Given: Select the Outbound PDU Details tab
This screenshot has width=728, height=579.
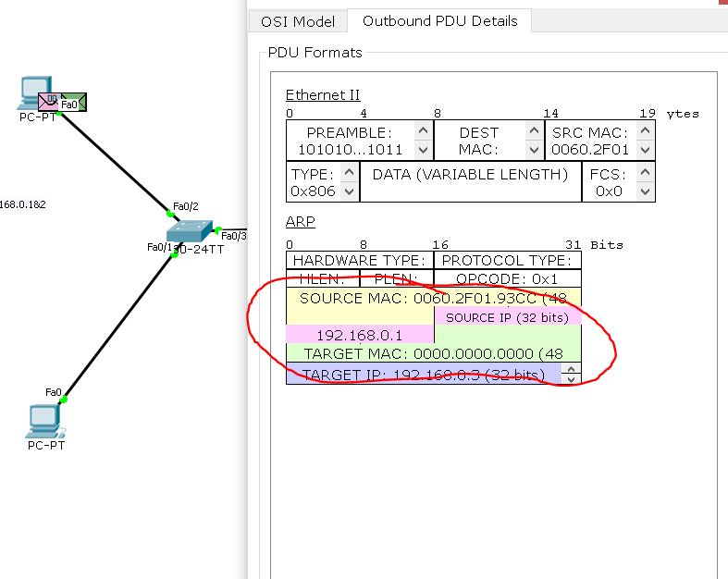Looking at the screenshot, I should (439, 21).
